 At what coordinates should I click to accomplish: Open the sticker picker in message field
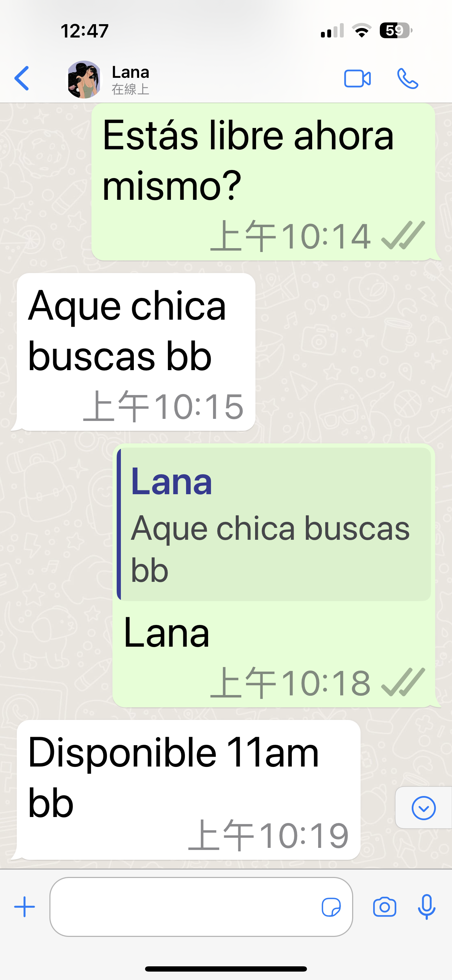331,907
